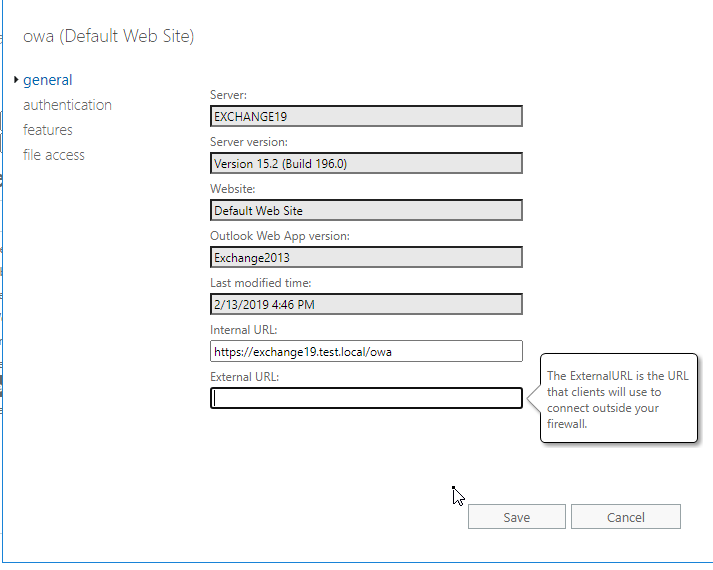Click the Cancel button
Screen dimensions: 713x570
tap(626, 517)
